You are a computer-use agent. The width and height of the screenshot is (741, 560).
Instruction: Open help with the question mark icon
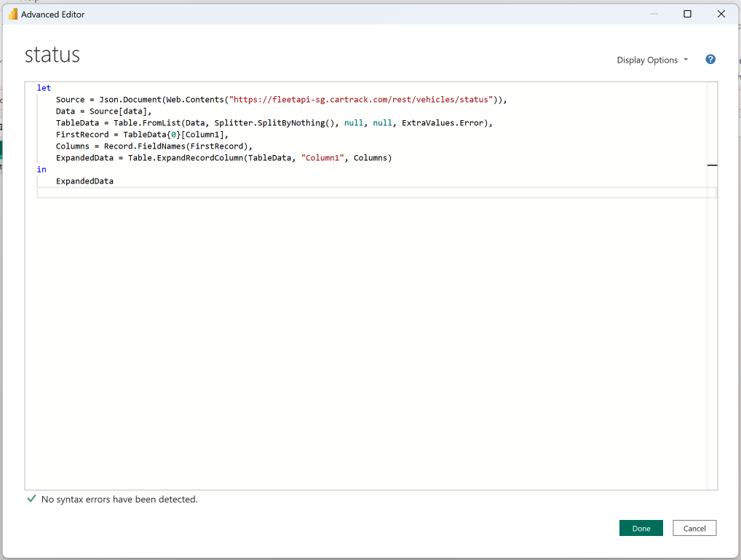point(710,60)
